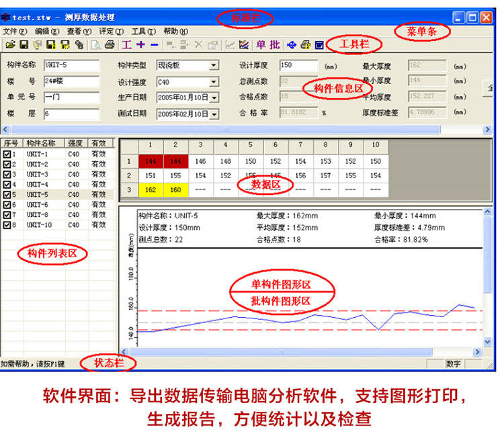The height and width of the screenshot is (438, 504).
Task: Click the chart's horizontal scrollbar thumb
Action: [x=281, y=352]
